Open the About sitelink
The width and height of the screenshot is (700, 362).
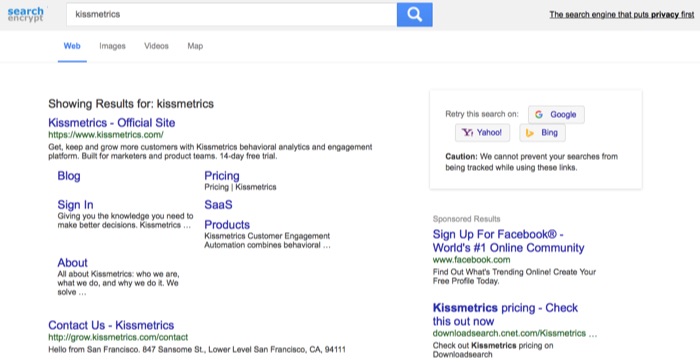click(72, 262)
